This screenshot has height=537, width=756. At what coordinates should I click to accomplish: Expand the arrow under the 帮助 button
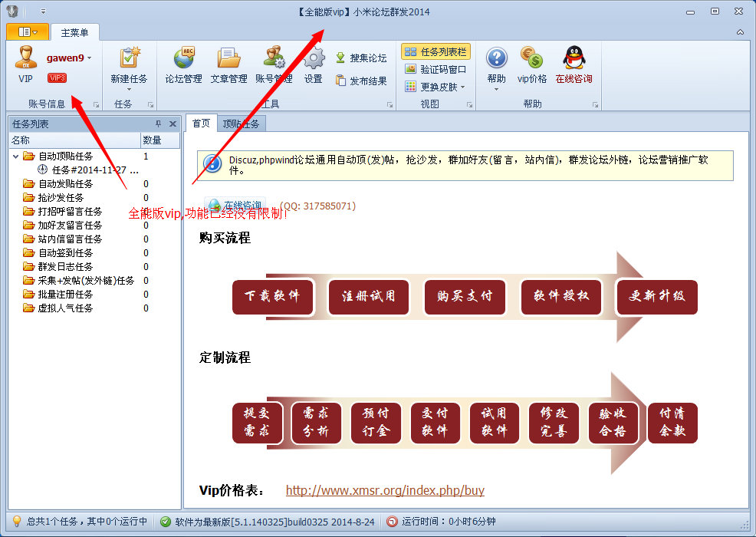(x=496, y=89)
